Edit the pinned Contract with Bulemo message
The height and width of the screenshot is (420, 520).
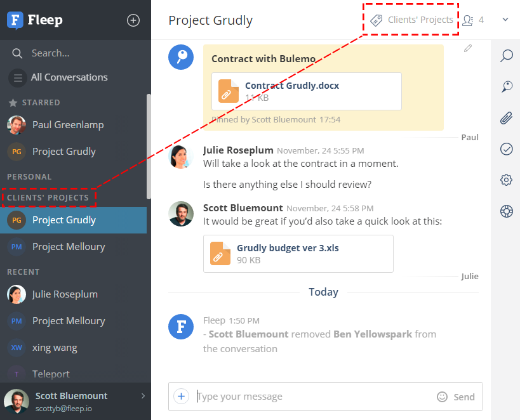click(467, 48)
